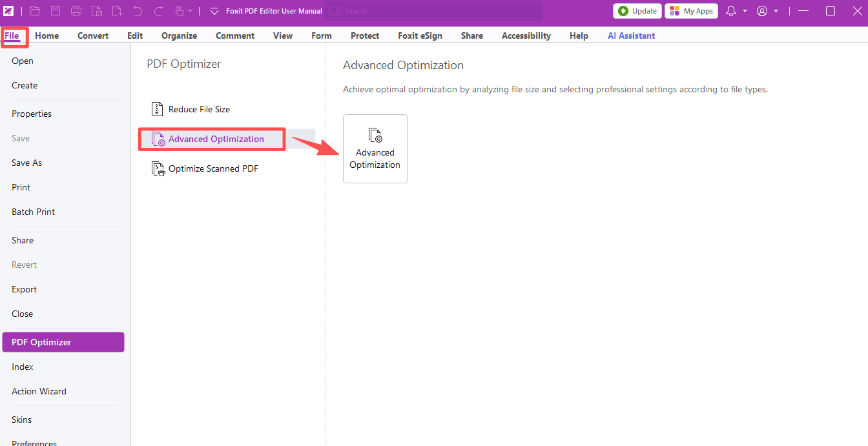Image resolution: width=868 pixels, height=446 pixels.
Task: Open the Accessibility tab
Action: tap(526, 35)
